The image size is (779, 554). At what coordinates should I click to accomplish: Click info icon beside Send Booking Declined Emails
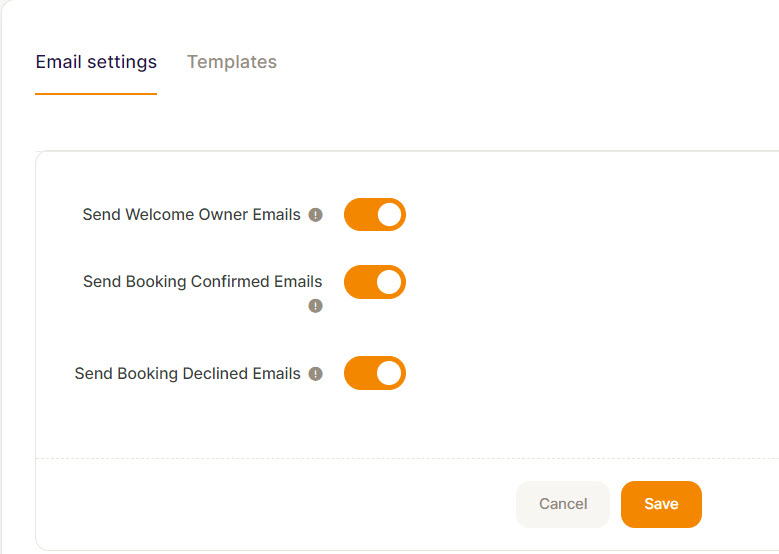315,374
